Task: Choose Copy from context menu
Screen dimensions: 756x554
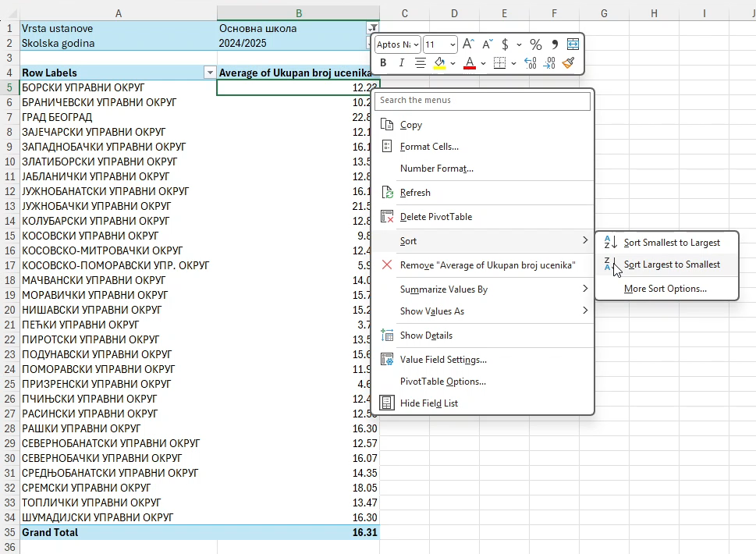Action: pyautogui.click(x=484, y=125)
